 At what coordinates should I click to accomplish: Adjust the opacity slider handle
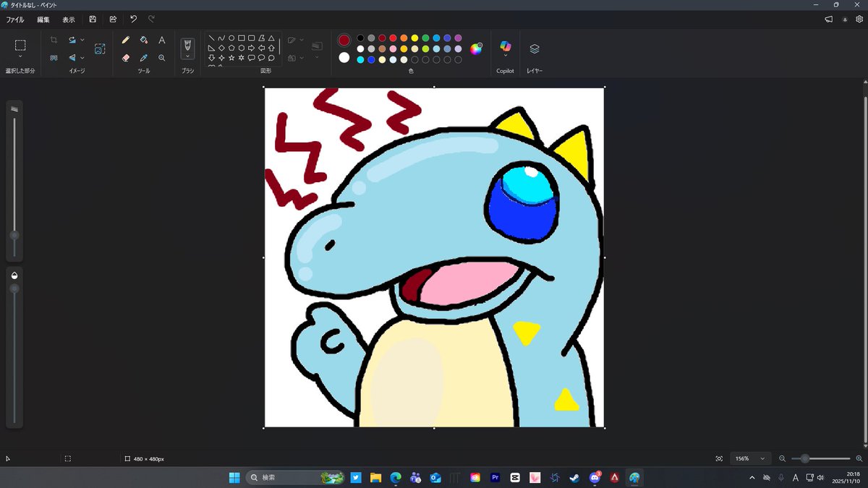14,288
